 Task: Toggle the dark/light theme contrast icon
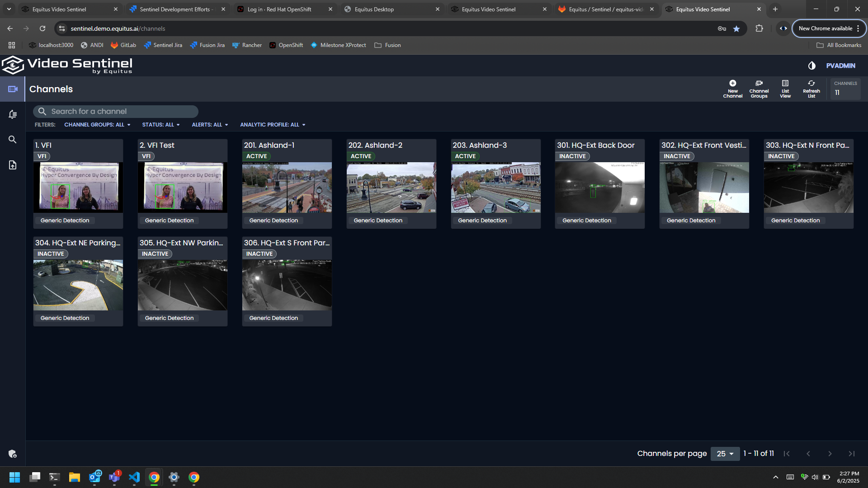pos(812,66)
